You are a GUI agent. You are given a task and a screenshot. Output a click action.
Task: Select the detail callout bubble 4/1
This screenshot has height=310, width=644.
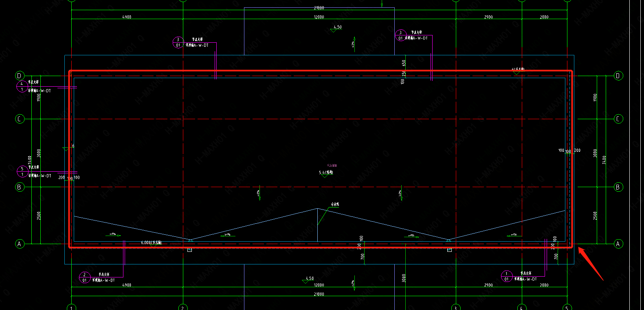pos(22,87)
